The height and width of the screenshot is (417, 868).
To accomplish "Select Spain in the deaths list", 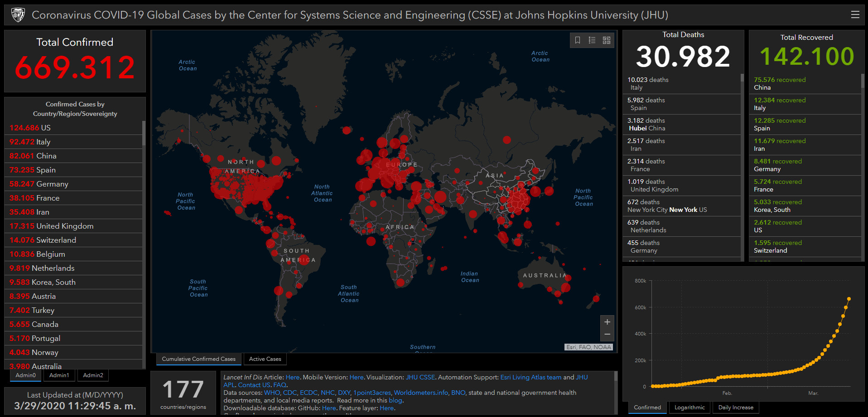I will (646, 104).
